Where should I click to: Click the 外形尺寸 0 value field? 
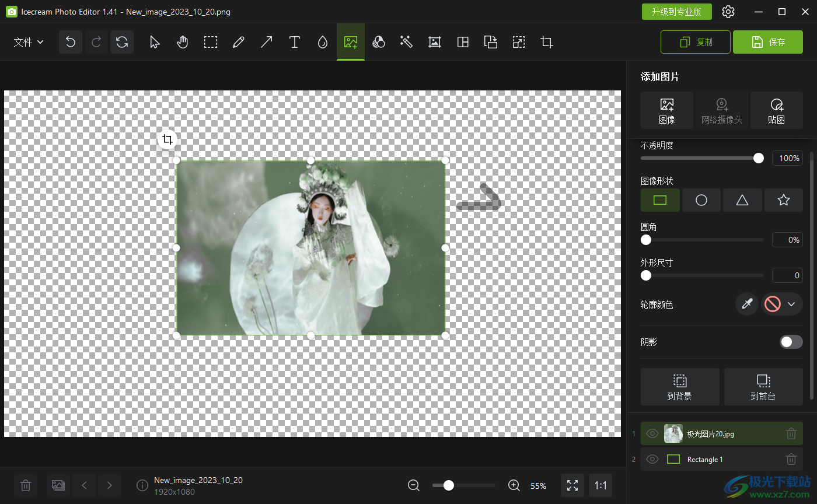[787, 275]
